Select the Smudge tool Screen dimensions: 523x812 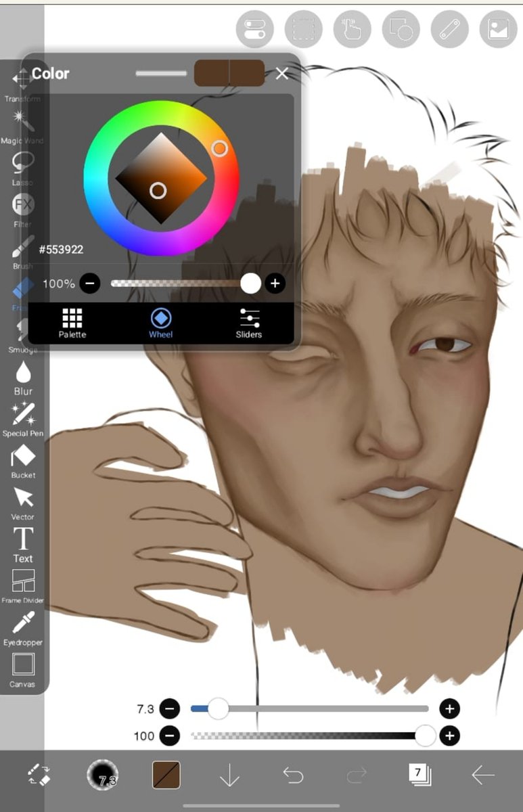[22, 335]
